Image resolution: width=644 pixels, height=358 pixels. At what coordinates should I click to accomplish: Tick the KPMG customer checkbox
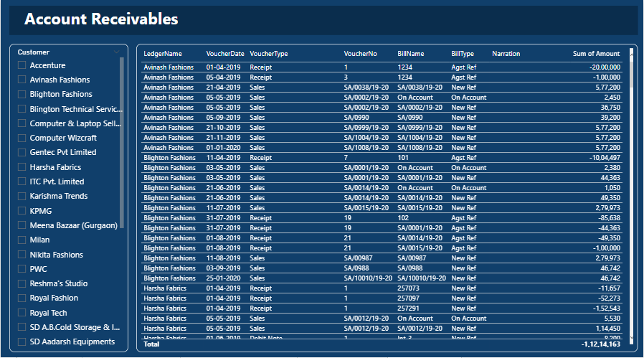(x=22, y=211)
